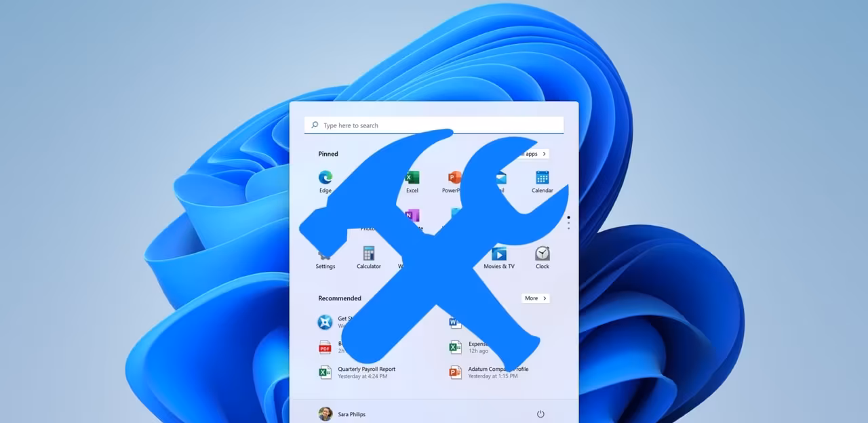Open the Settings app label

[x=325, y=266]
